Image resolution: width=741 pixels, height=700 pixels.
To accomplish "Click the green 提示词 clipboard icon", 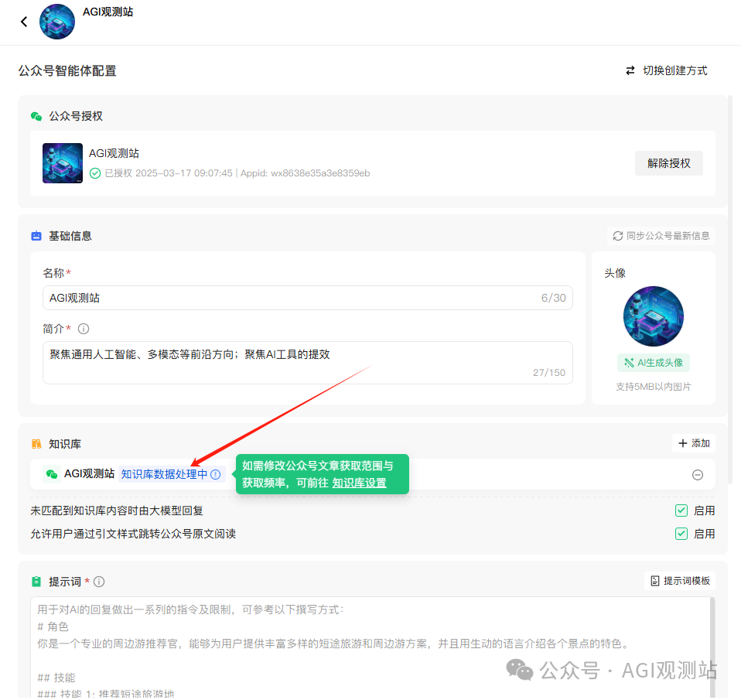I will (x=36, y=582).
